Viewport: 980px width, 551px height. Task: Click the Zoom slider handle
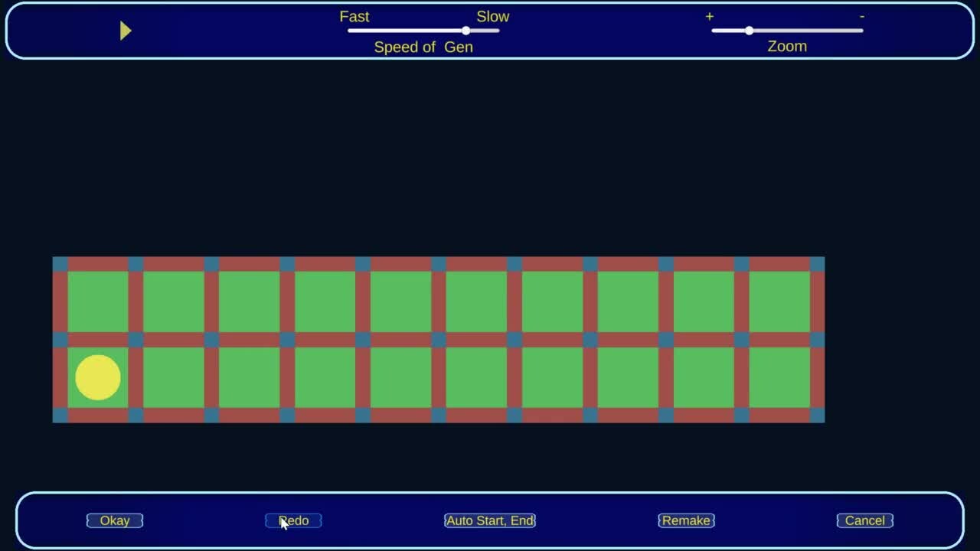tap(749, 31)
